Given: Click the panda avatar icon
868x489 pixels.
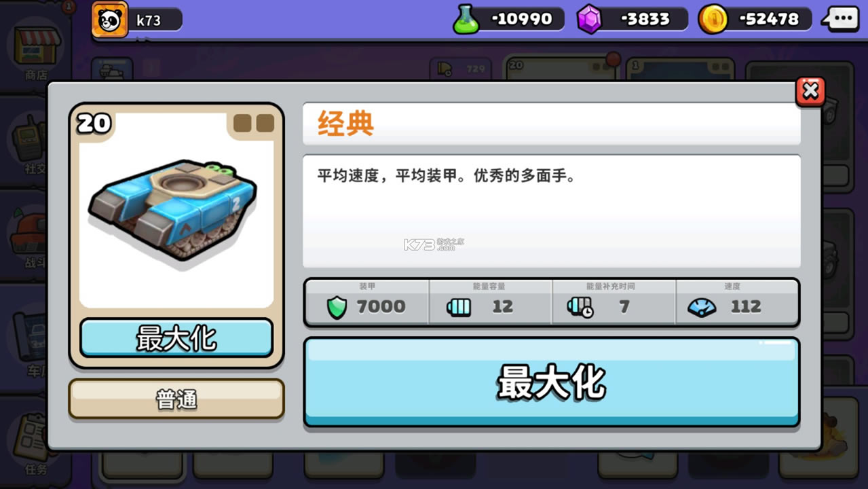Looking at the screenshot, I should pos(110,20).
